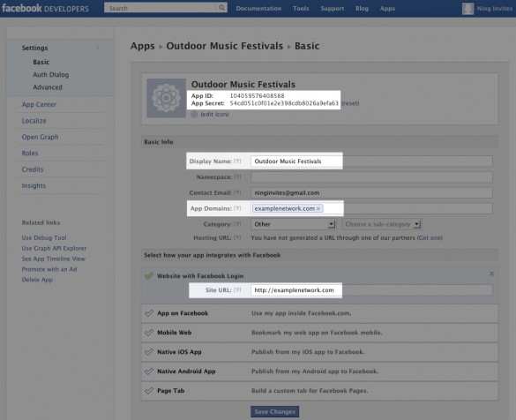
Task: Click the Category help icon
Action: click(237, 224)
